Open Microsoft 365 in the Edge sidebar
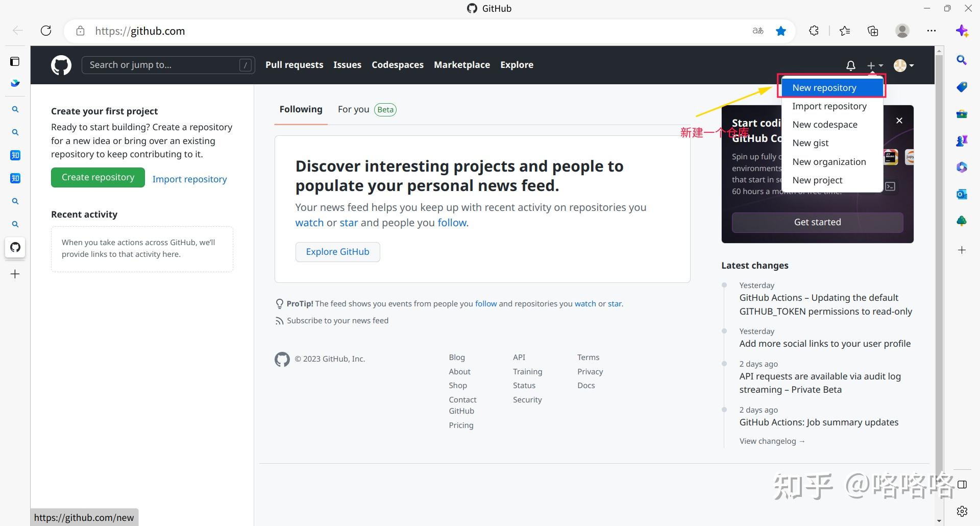980x526 pixels. [962, 167]
